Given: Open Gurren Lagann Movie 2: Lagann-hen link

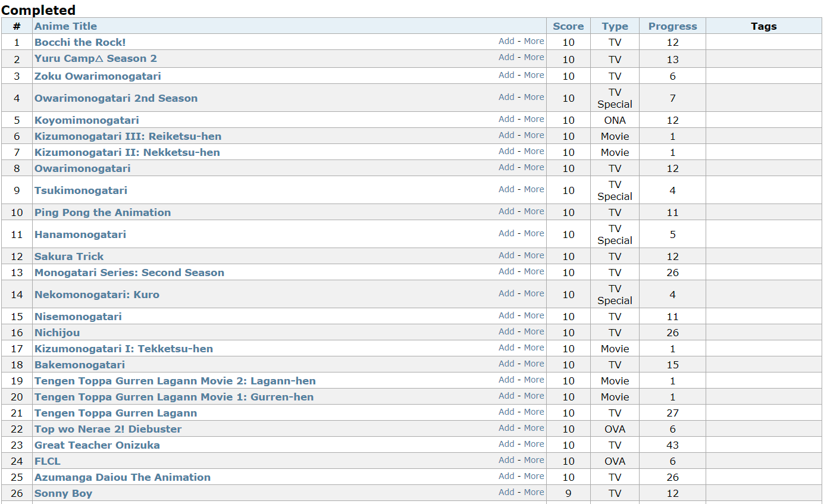Looking at the screenshot, I should 175,381.
